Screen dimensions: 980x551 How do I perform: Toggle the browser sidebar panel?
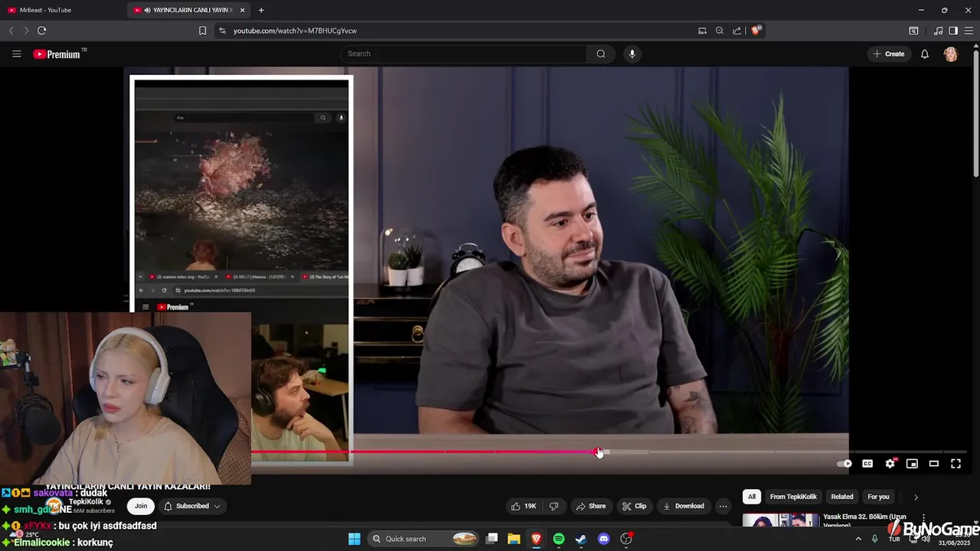click(953, 31)
